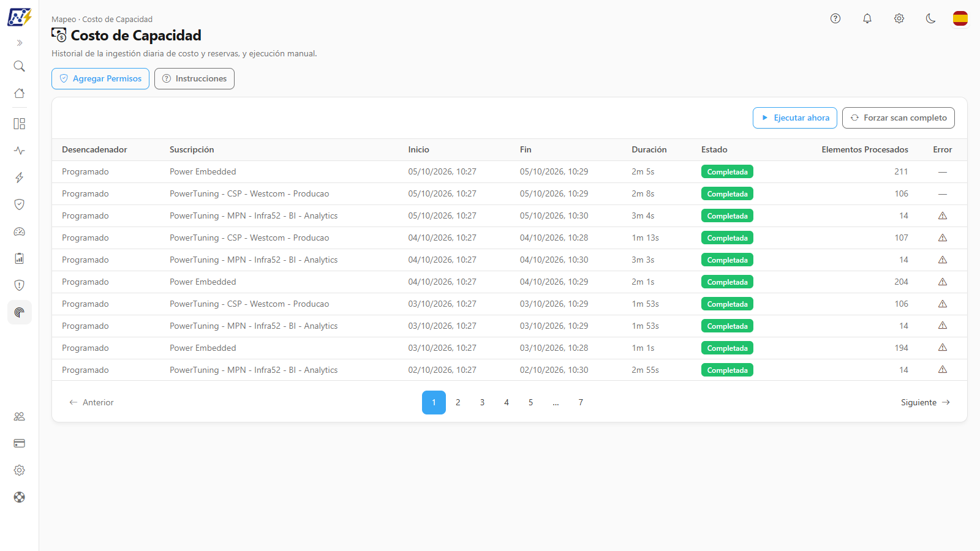Open the billing card icon in the sidebar
Screen dimensions: 980x551
(20, 443)
